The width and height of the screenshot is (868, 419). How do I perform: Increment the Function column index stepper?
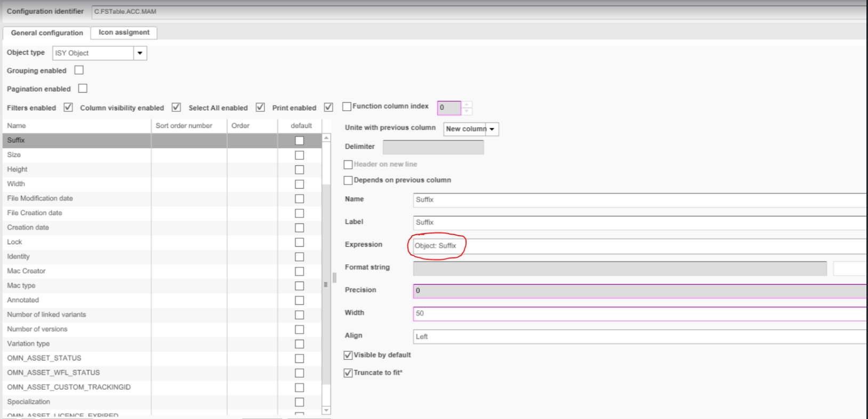click(467, 104)
